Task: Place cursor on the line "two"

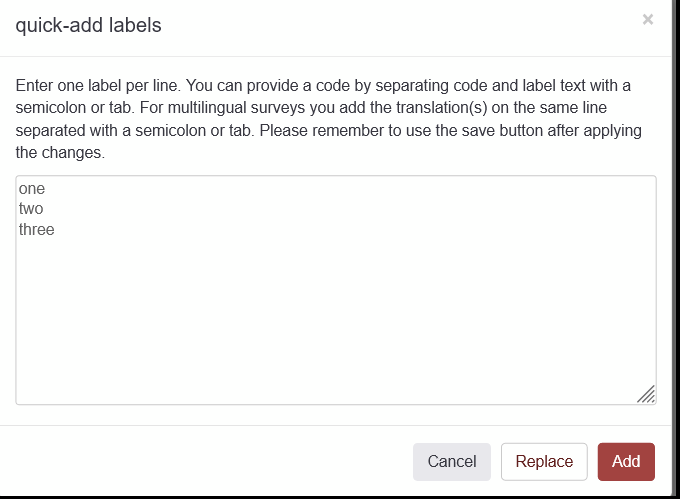Action: pos(31,209)
